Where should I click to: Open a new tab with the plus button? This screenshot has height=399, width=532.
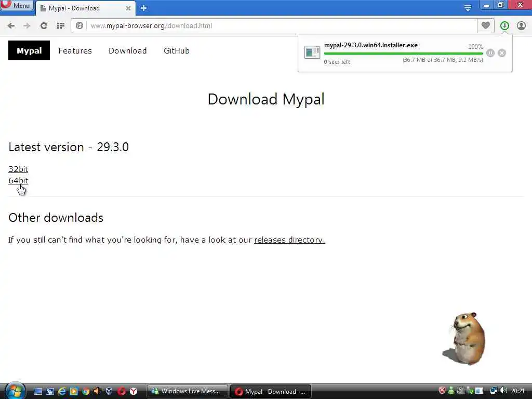(x=143, y=8)
